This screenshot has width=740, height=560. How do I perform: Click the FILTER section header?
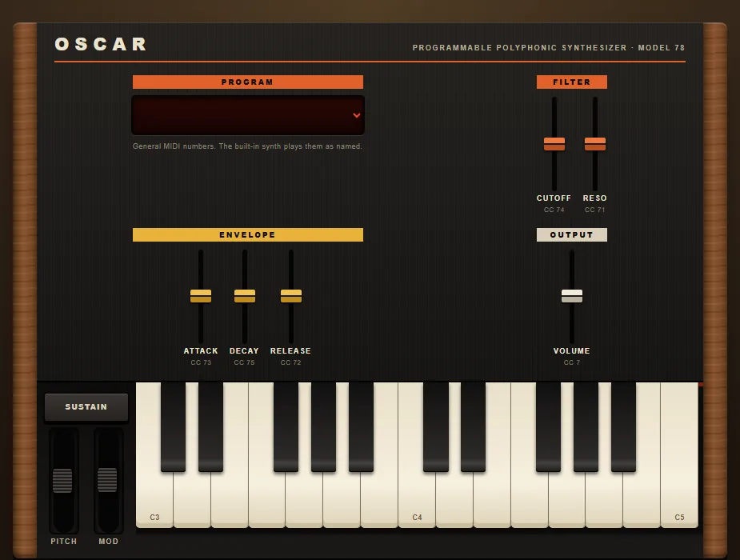[572, 82]
